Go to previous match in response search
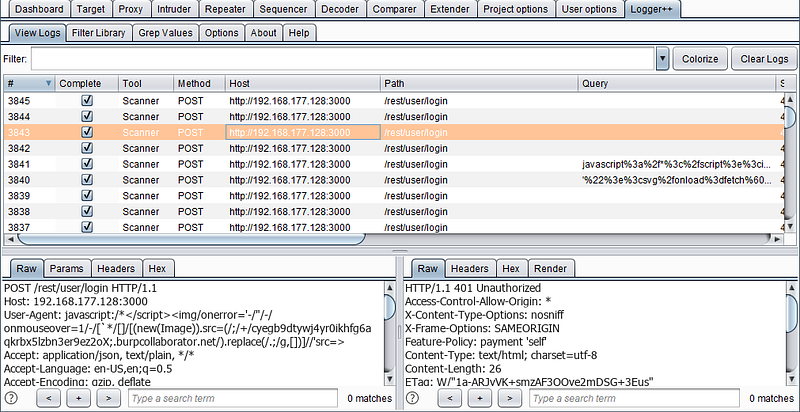Screen dimensions: 800x412 [x=450, y=398]
